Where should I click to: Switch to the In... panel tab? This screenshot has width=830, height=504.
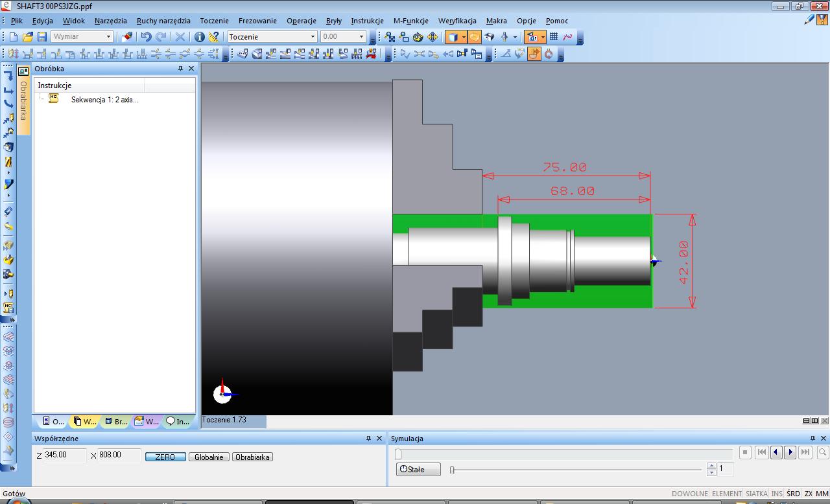tap(178, 421)
